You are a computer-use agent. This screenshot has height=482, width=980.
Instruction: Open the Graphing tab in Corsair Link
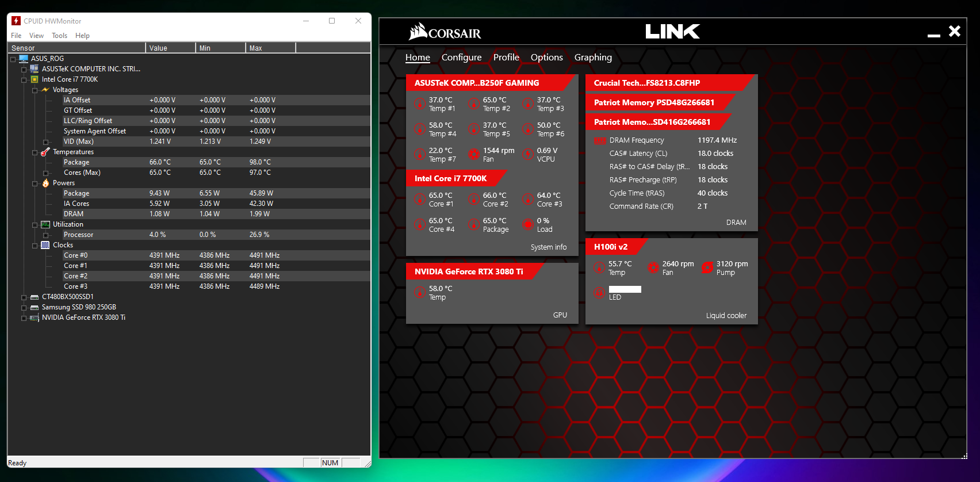coord(593,58)
